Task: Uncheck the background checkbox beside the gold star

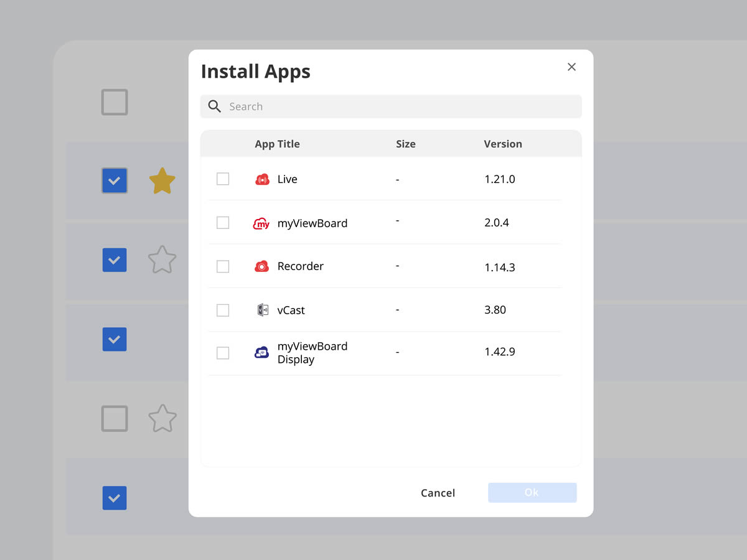Action: click(115, 180)
